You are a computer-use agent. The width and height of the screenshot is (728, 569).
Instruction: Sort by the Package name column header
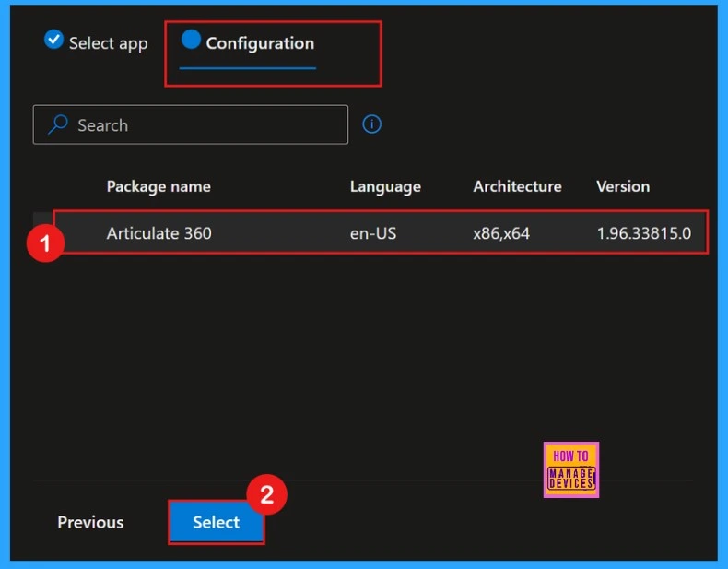click(x=159, y=186)
